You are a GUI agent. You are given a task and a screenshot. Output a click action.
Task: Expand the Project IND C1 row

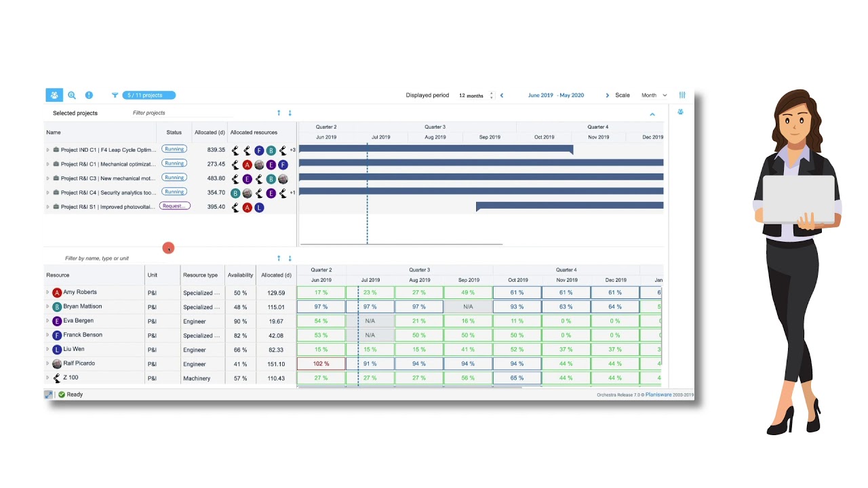[x=47, y=150]
